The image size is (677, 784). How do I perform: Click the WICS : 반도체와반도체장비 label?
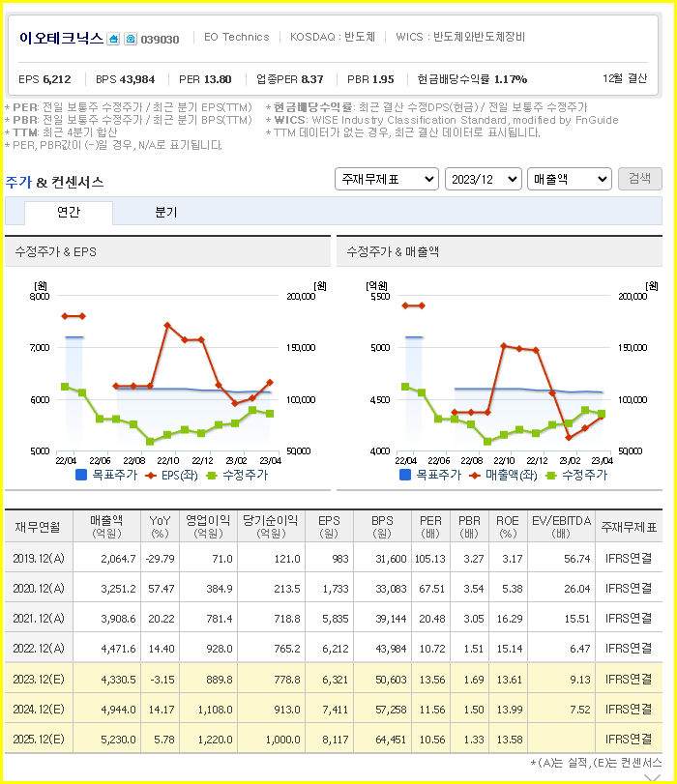[460, 37]
